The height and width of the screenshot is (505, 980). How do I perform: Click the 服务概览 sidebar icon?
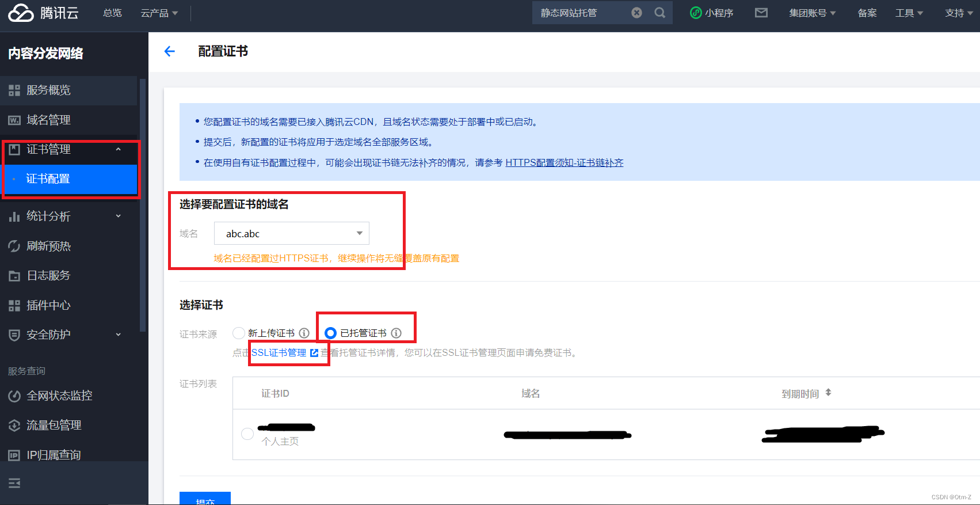[x=14, y=90]
